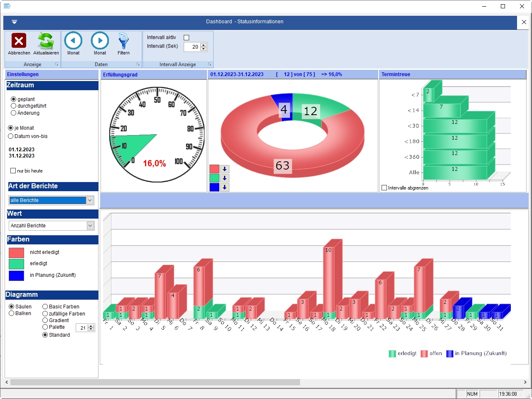Toggle 'Intervalle abgrenzen' checkbox
532x399 pixels.
(384, 188)
